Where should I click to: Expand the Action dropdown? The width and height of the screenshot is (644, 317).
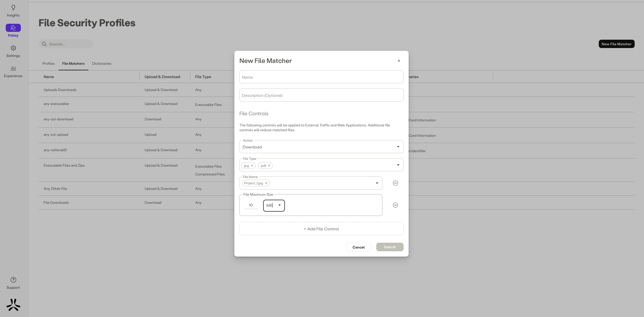click(x=398, y=147)
